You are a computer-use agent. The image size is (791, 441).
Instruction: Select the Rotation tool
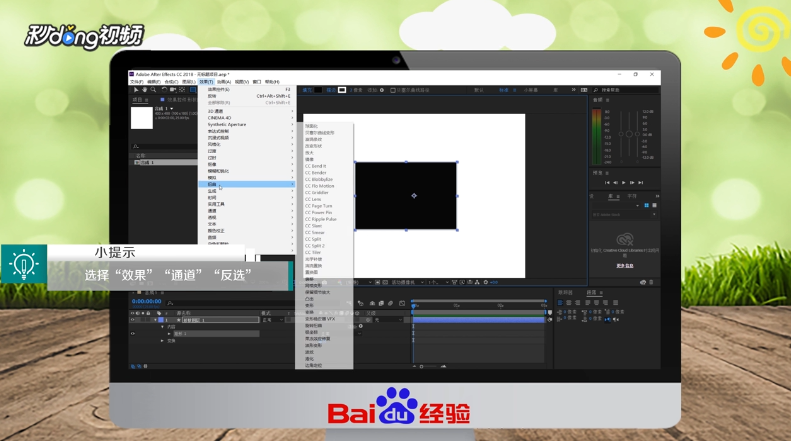pos(164,90)
